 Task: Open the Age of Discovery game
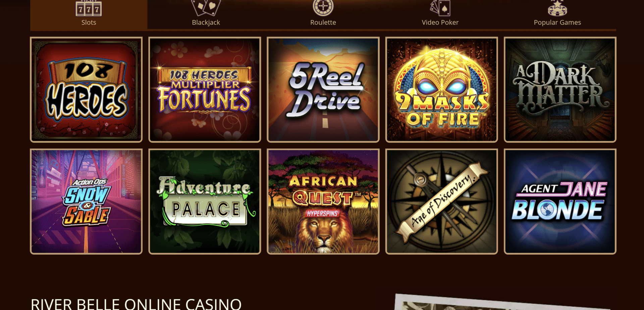441,201
